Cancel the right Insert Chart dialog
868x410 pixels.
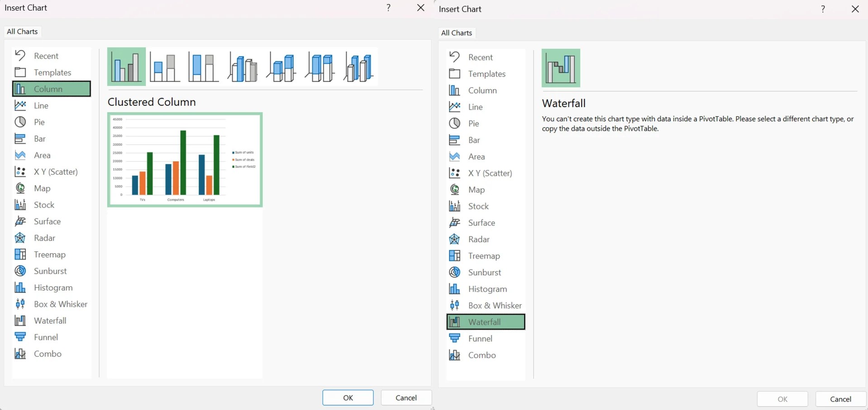[x=839, y=399]
